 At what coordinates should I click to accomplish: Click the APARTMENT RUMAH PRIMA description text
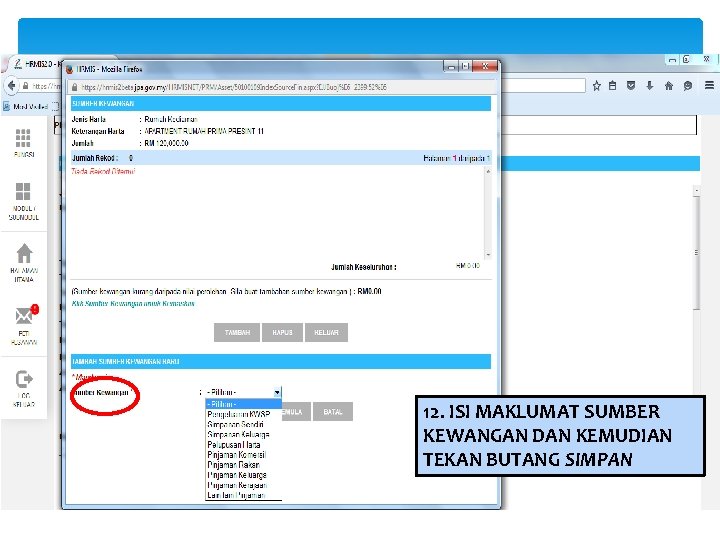pyautogui.click(x=204, y=131)
